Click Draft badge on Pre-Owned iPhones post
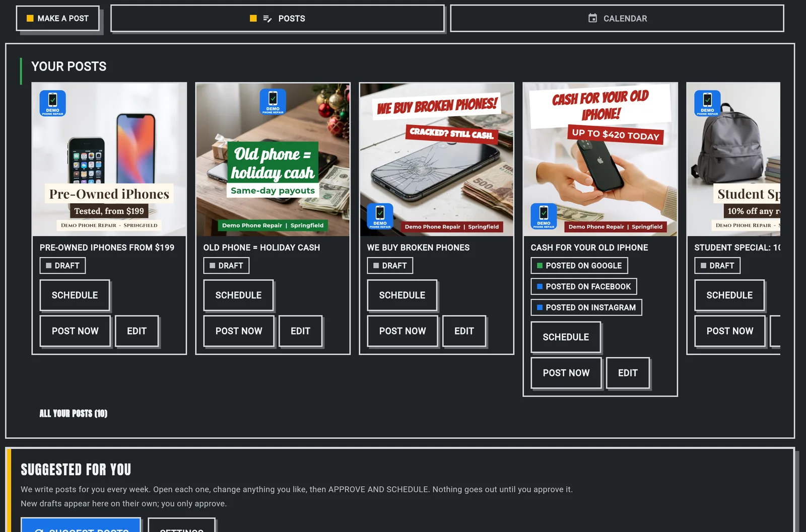 62,266
